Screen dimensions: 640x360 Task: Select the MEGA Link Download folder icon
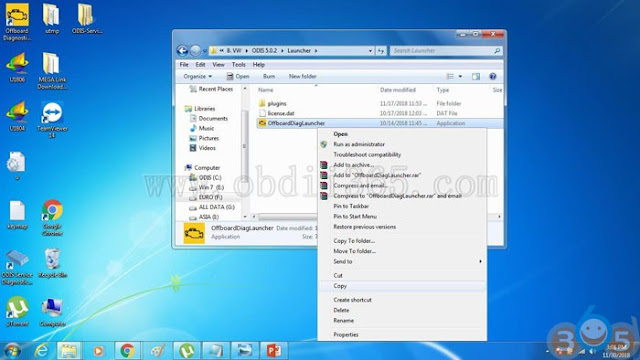click(x=51, y=71)
